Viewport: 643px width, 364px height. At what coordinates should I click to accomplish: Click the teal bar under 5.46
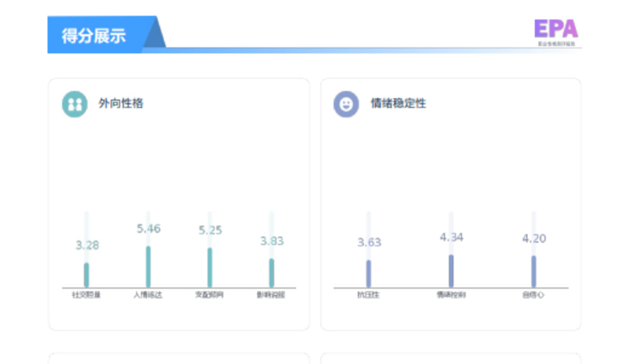[x=148, y=267]
